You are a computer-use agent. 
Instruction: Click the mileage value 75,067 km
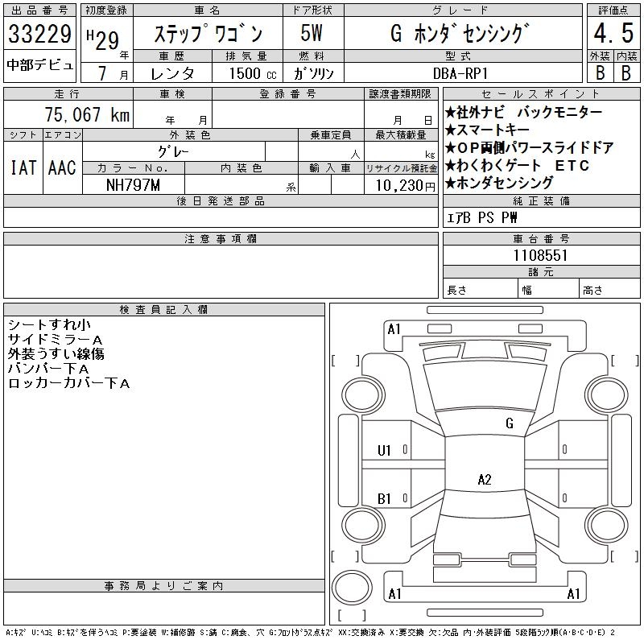click(86, 115)
